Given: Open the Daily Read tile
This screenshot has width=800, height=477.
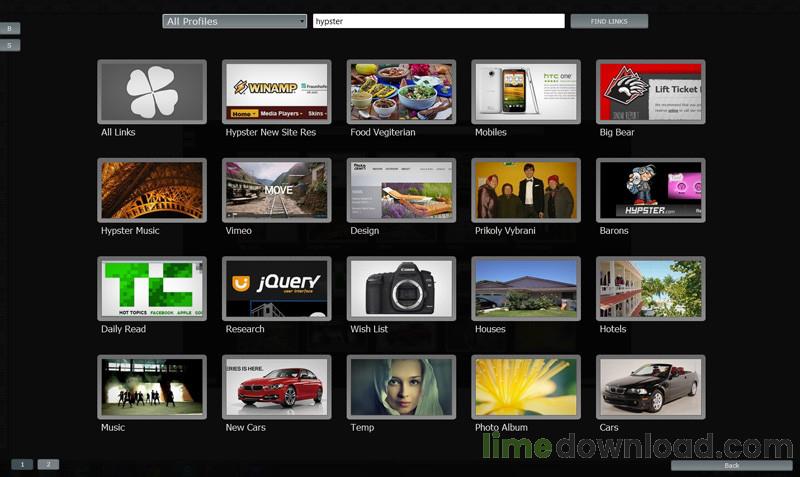Looking at the screenshot, I should 152,289.
